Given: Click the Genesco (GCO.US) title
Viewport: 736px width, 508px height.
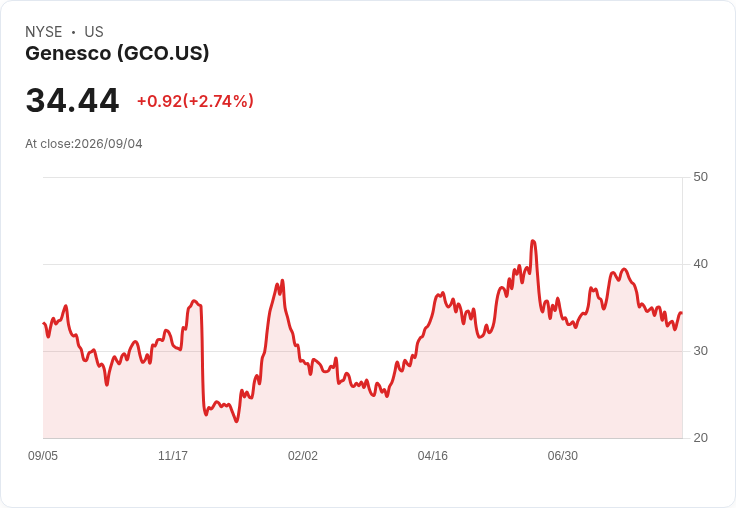Looking at the screenshot, I should coord(117,53).
